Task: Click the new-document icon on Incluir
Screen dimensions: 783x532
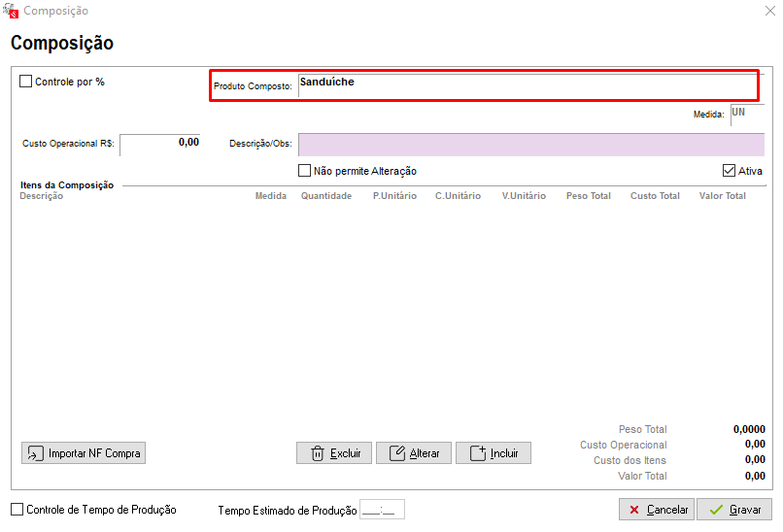Action: point(478,452)
